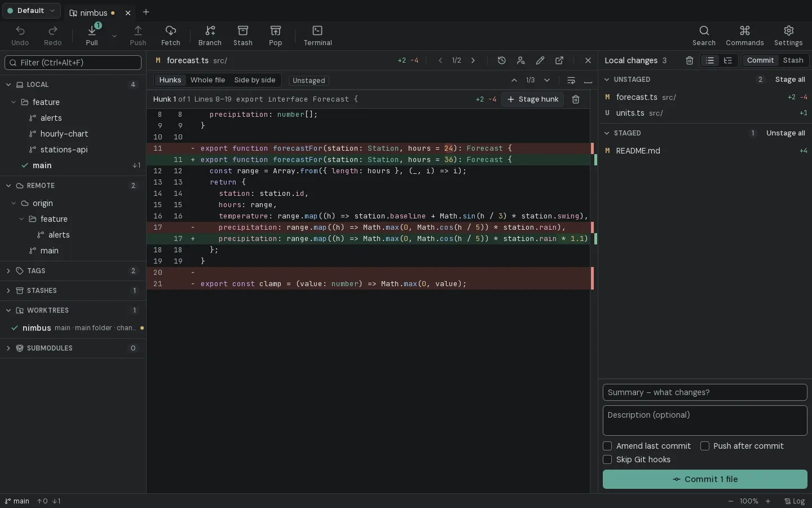Enable Amend last commit checkbox
The width and height of the screenshot is (812, 508).
(x=607, y=446)
